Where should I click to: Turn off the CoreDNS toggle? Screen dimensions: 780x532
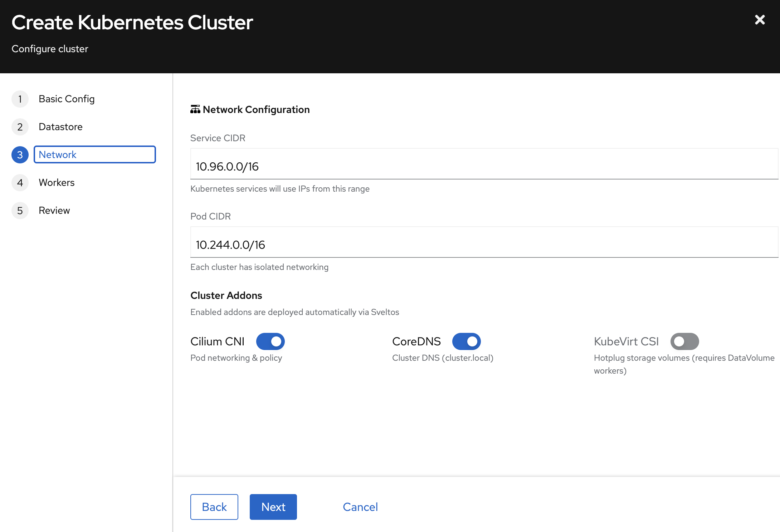(x=466, y=341)
